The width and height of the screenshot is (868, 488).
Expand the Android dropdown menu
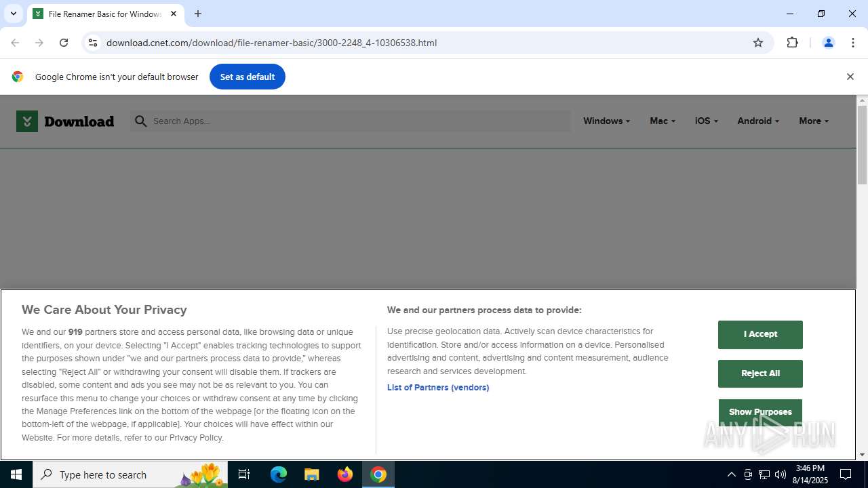tap(758, 121)
